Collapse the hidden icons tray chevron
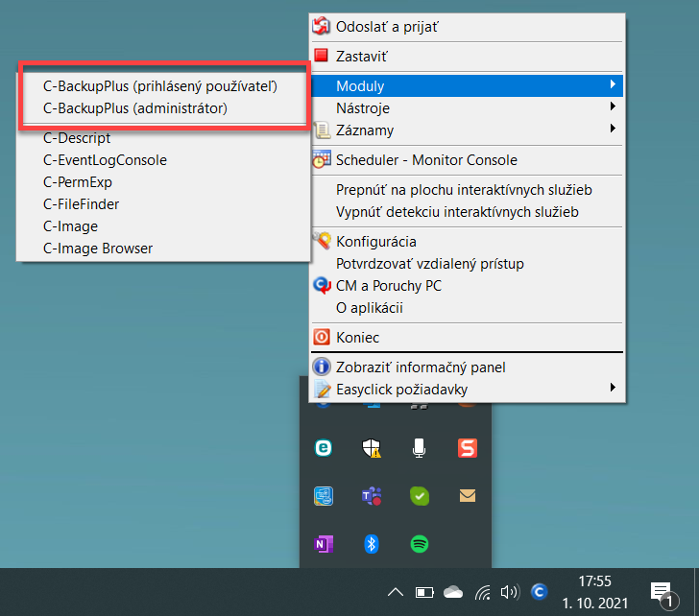 396,592
